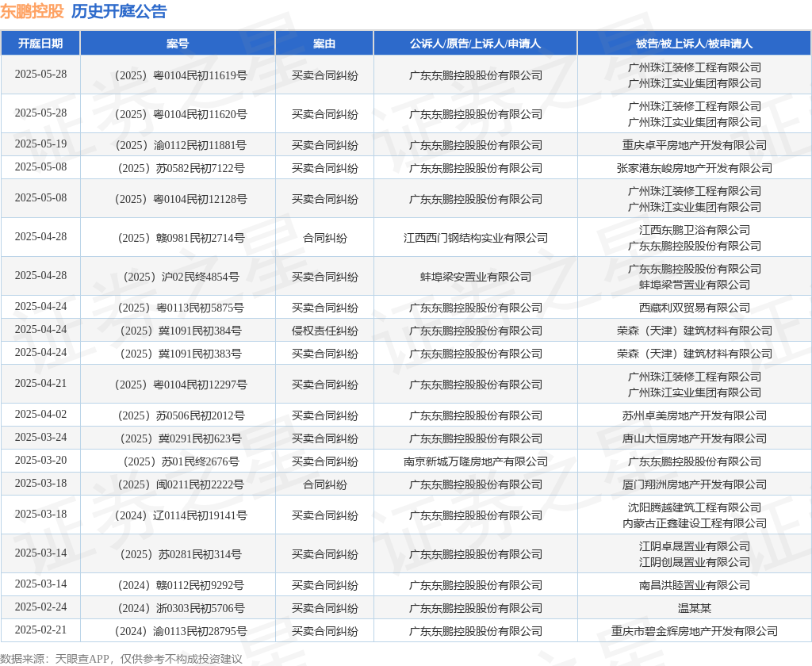Screen dimensions: 812x666
Task: Click the 侵权责任纠纷 case cause
Action: point(324,331)
